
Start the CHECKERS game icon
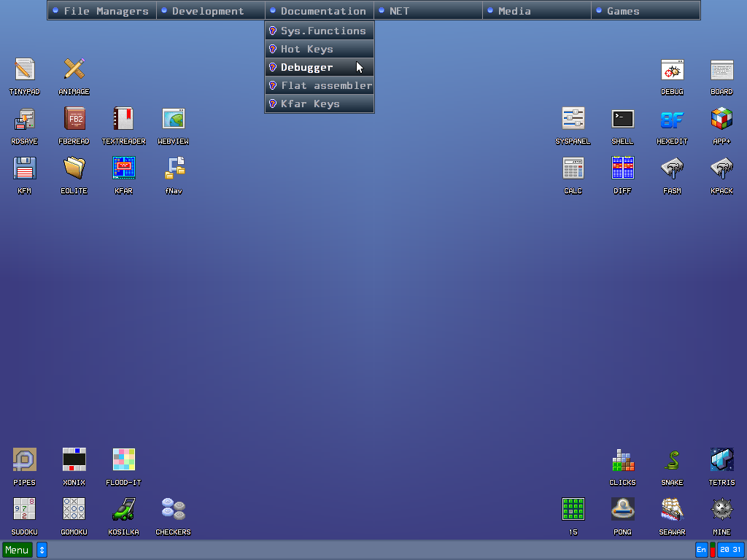173,509
